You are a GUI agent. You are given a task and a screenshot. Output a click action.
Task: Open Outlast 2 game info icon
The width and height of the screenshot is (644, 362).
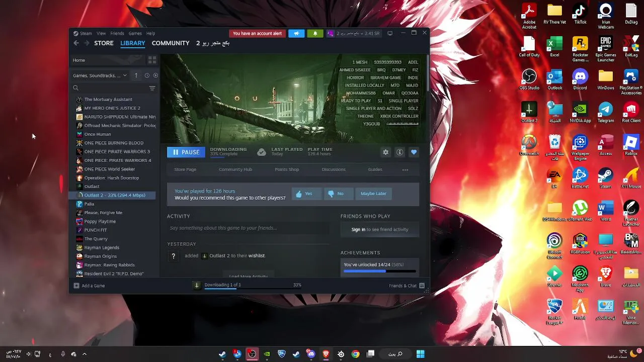click(x=399, y=152)
